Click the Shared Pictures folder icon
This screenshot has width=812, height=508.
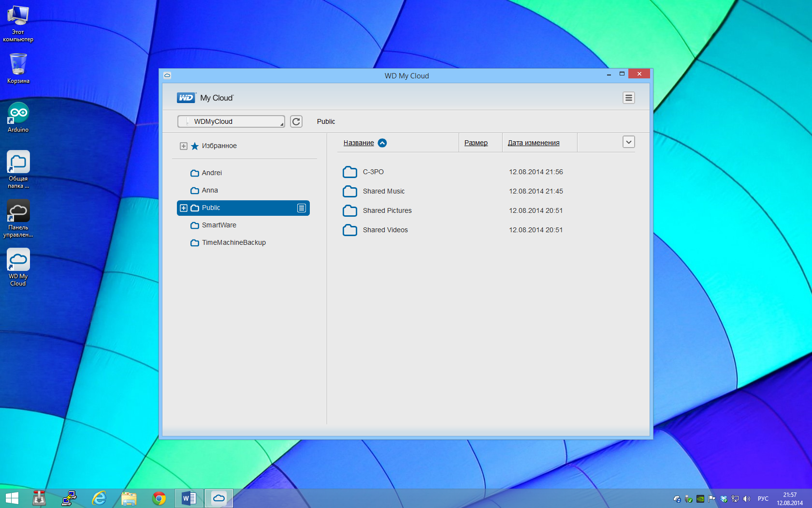[350, 210]
